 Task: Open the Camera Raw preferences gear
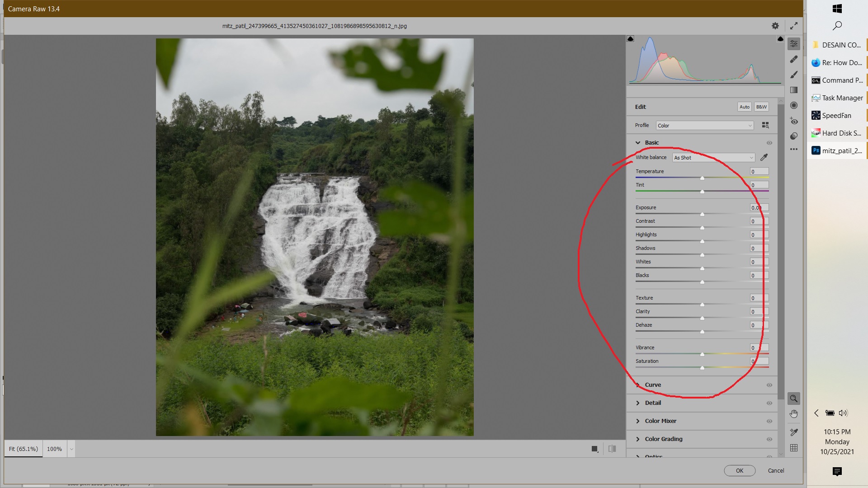pos(775,26)
